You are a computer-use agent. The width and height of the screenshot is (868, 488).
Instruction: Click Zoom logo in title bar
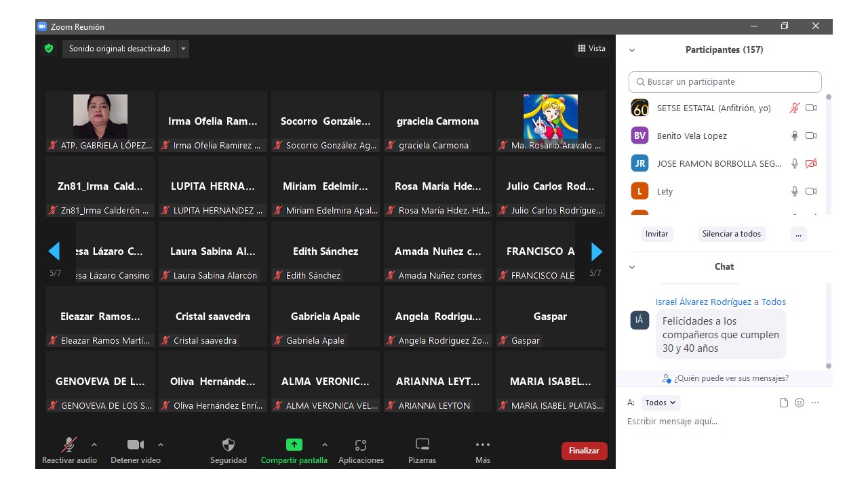pos(41,26)
